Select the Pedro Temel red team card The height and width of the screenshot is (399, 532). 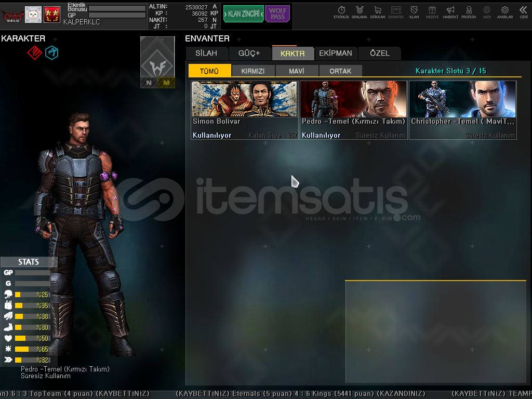point(353,110)
